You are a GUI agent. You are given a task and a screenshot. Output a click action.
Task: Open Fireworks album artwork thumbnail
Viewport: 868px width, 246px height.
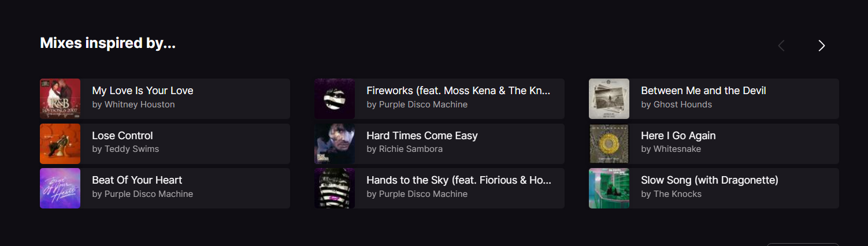[335, 99]
